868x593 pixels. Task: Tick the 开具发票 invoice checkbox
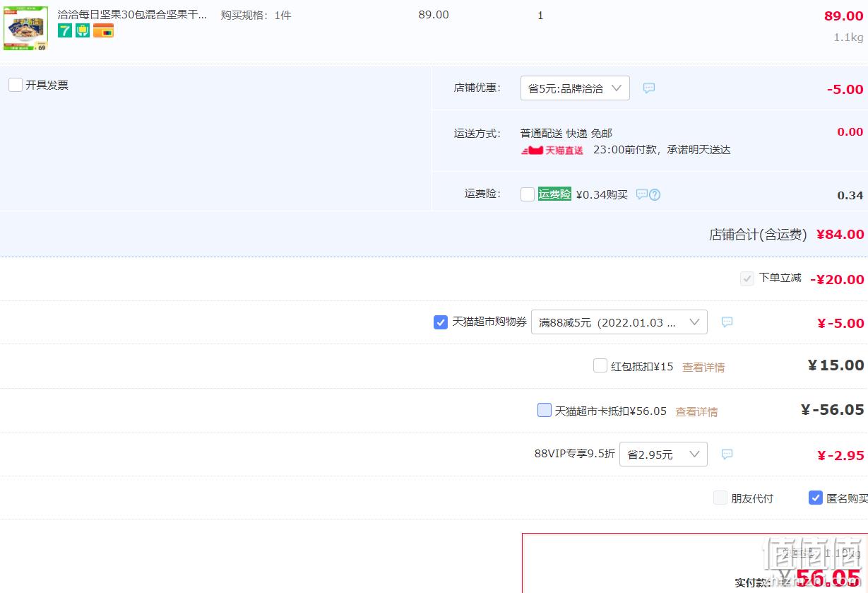click(x=16, y=85)
